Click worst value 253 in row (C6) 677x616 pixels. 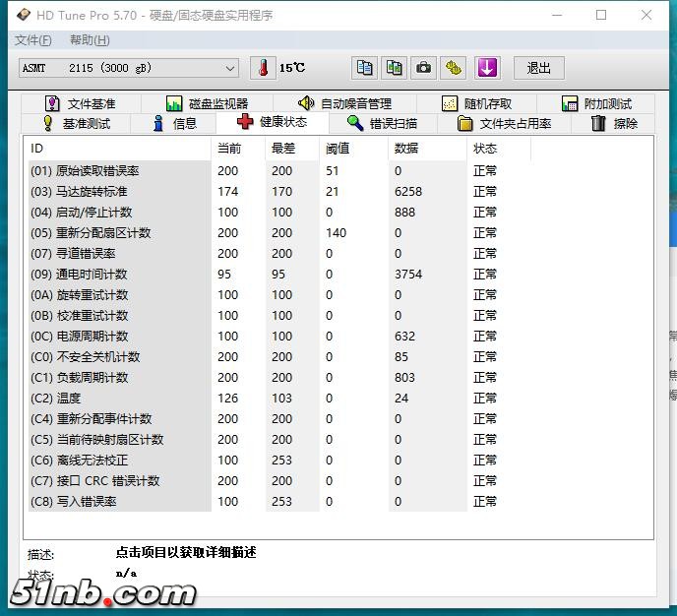282,461
